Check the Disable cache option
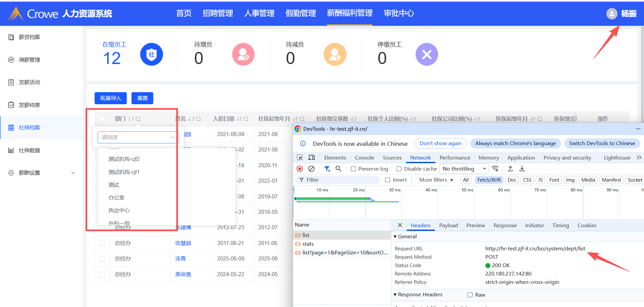644x307 pixels. [x=399, y=169]
